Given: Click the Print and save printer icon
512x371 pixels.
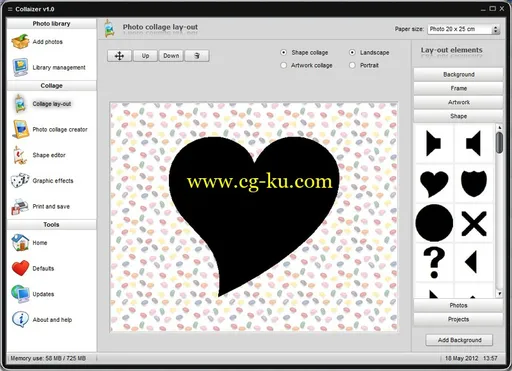Looking at the screenshot, I should click(20, 206).
